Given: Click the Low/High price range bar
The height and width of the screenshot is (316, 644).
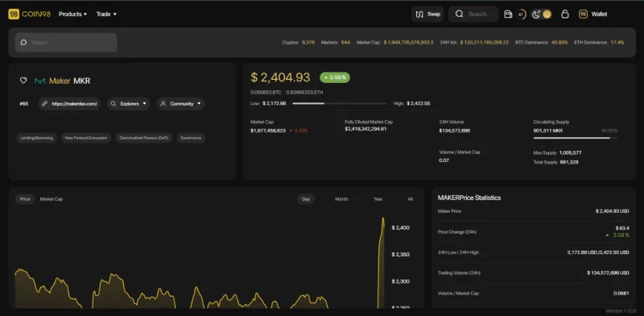Looking at the screenshot, I should point(339,103).
